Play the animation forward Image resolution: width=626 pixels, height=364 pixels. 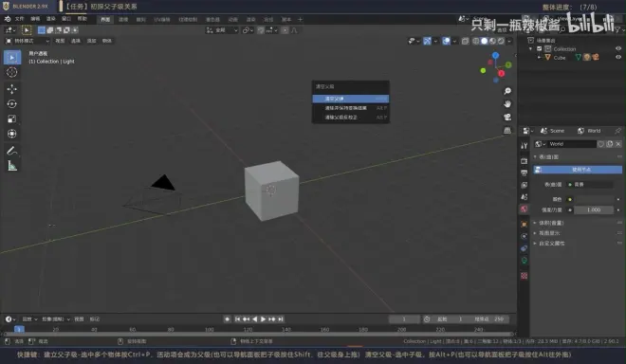(x=263, y=319)
